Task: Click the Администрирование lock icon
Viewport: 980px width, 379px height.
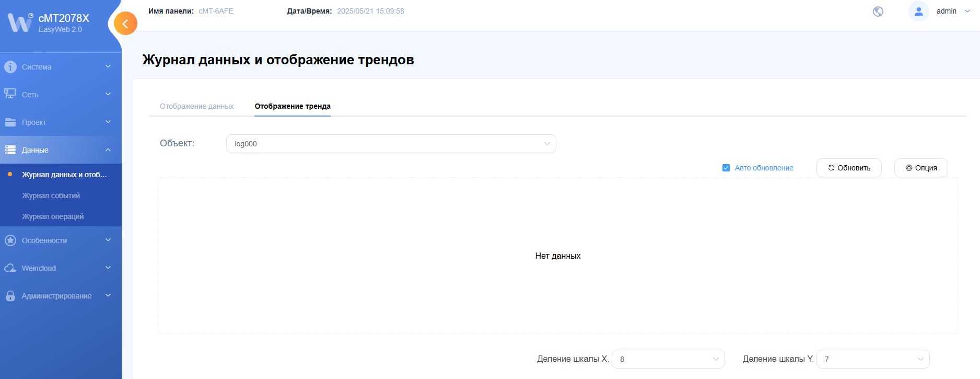Action: pos(10,296)
